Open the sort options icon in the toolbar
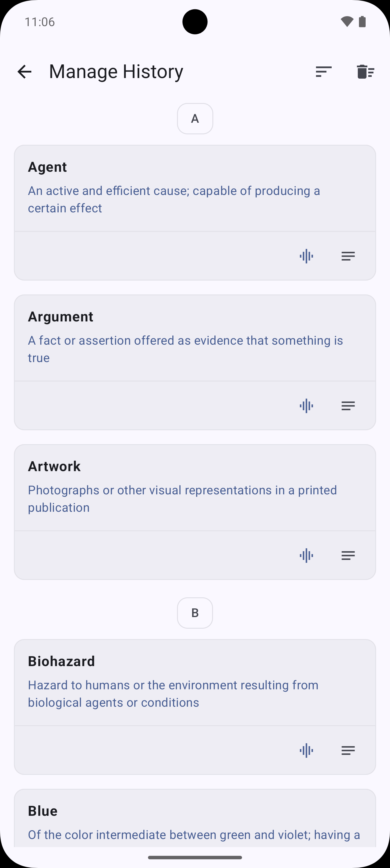This screenshot has width=390, height=868. pos(323,71)
